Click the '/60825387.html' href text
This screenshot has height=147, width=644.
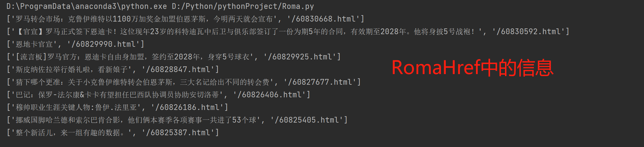click(x=178, y=133)
